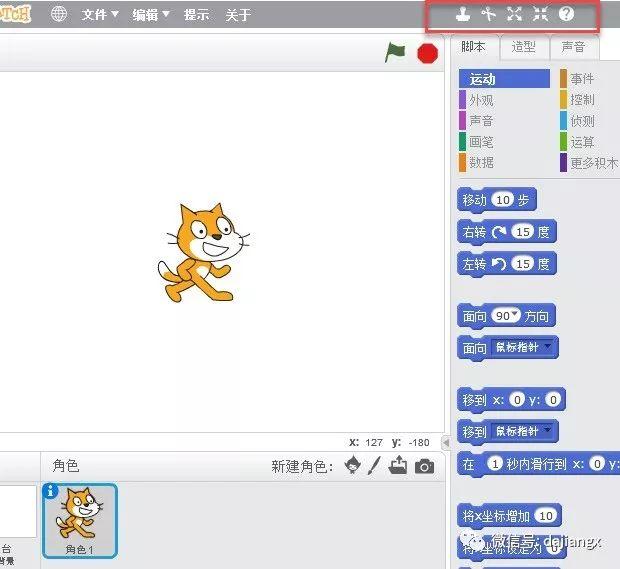The width and height of the screenshot is (620, 569).
Task: Paint new sprite brush icon
Action: tap(374, 465)
